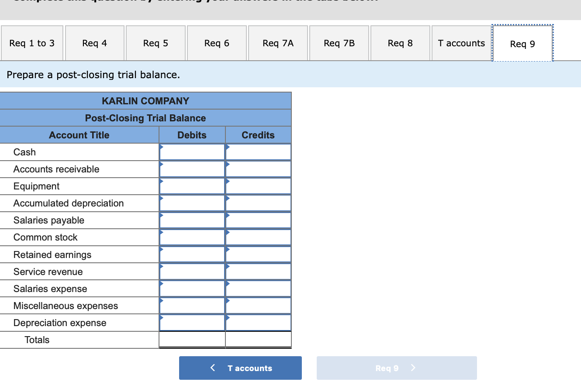Click the Salaries payable credit cell
Image resolution: width=581 pixels, height=392 pixels.
click(x=258, y=220)
